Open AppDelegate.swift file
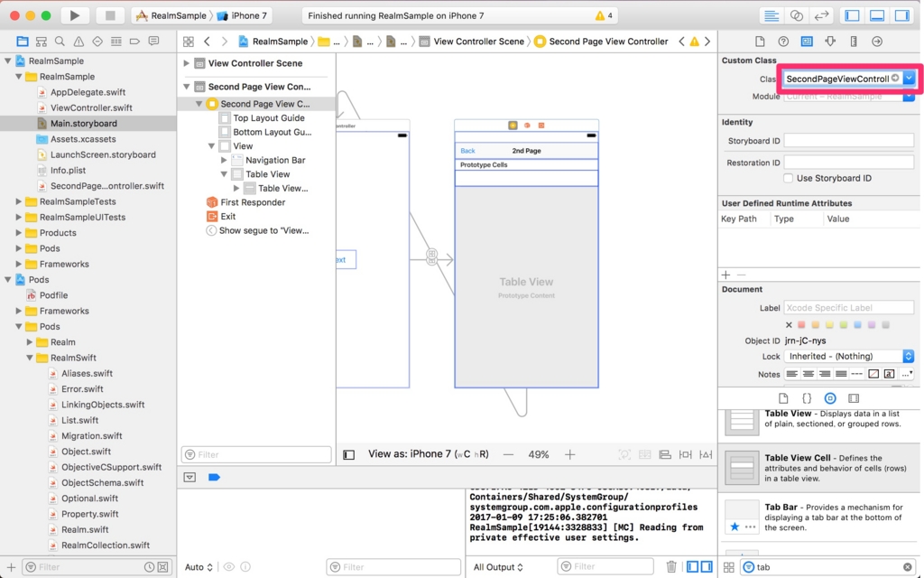 pyautogui.click(x=88, y=92)
